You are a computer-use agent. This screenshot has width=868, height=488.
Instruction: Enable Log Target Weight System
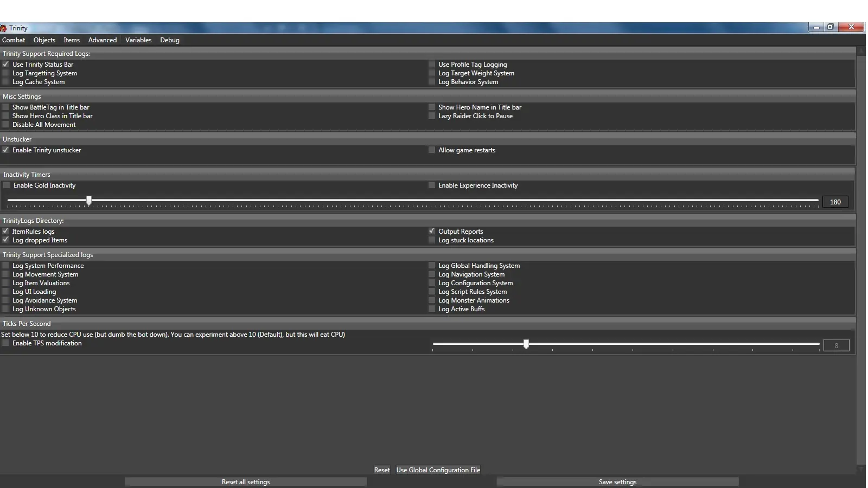pyautogui.click(x=432, y=73)
